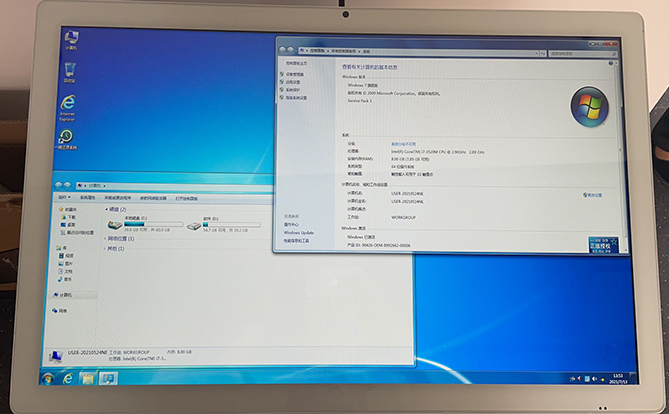
Task: Launch Internet Explorer from the desktop
Action: point(67,108)
